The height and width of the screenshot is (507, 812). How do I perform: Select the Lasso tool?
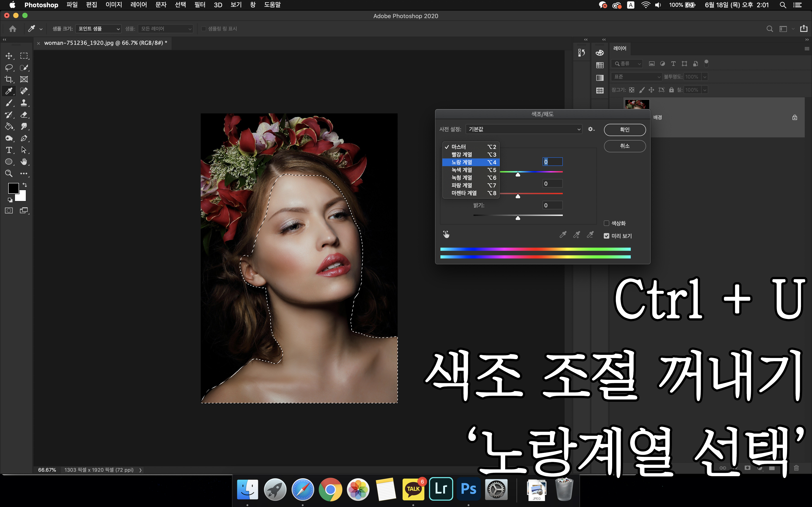[x=9, y=67]
